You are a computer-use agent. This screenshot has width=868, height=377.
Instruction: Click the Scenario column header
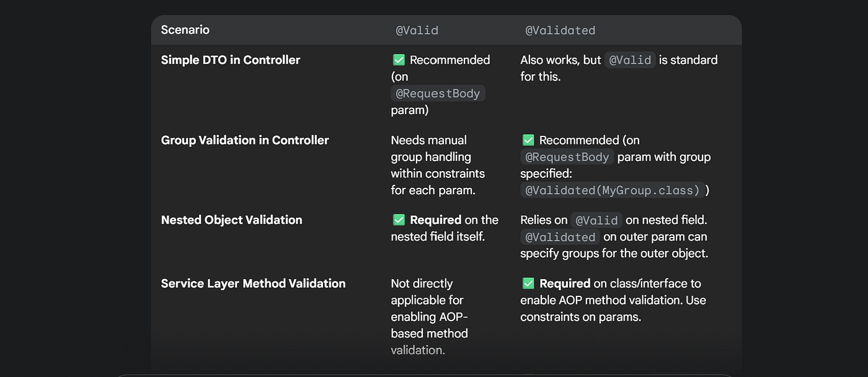[185, 30]
